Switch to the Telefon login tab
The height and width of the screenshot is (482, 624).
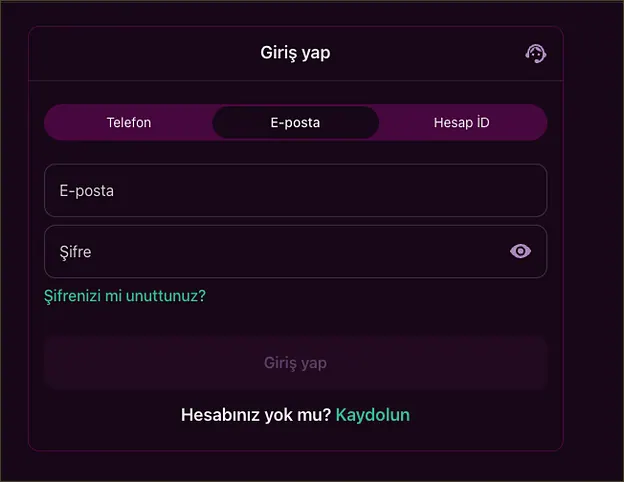[x=129, y=122]
